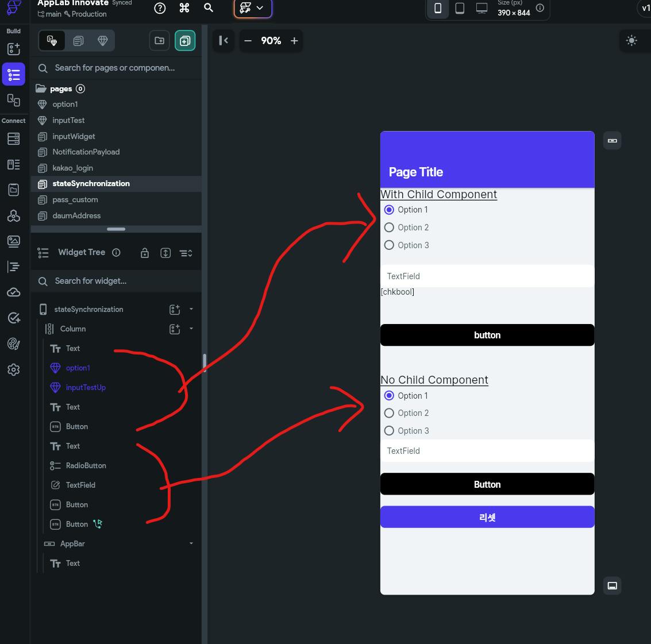Screen dimensions: 651x644
Task: Toggle the light/dark canvas mode sun icon
Action: point(631,41)
